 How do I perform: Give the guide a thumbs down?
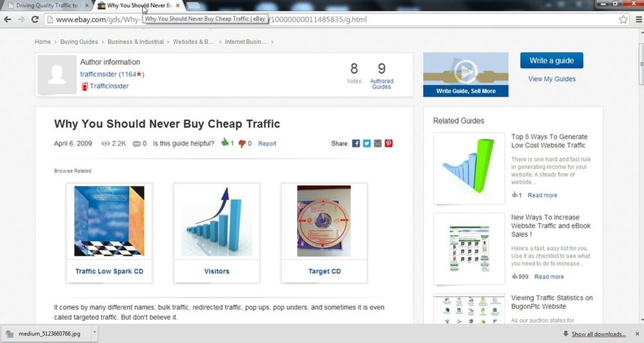point(242,143)
